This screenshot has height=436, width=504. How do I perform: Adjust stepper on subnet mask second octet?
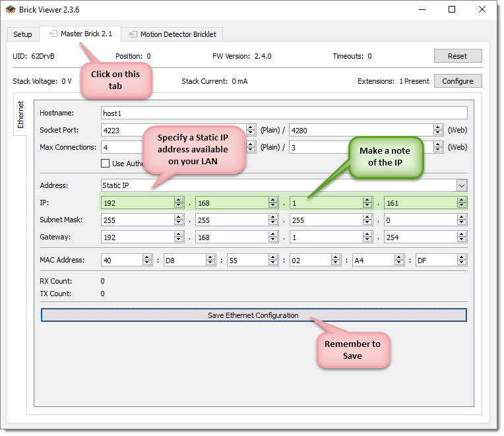[x=273, y=220]
